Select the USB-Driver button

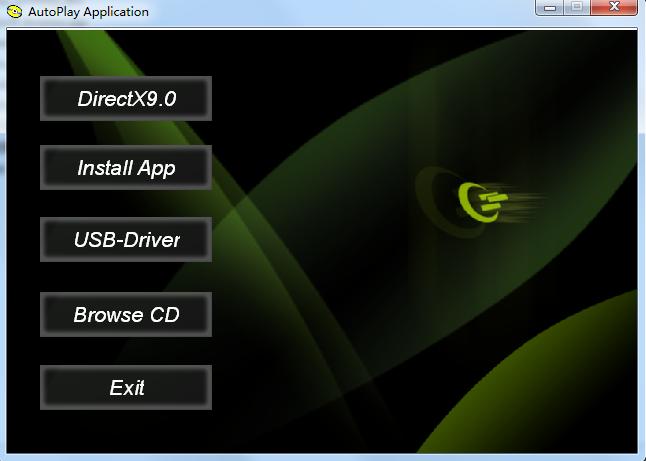[x=126, y=239]
